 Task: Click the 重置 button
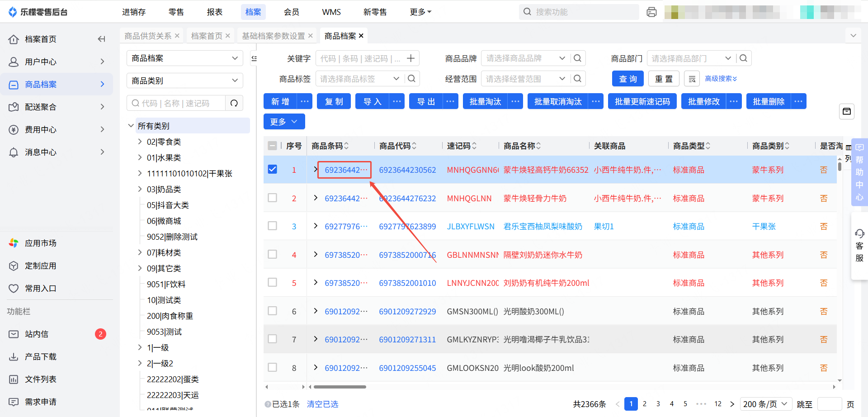pyautogui.click(x=664, y=79)
